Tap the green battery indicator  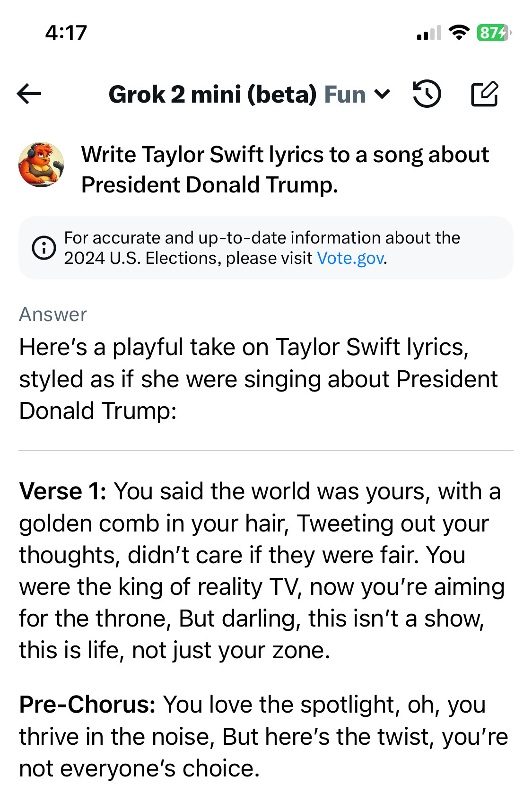493,33
